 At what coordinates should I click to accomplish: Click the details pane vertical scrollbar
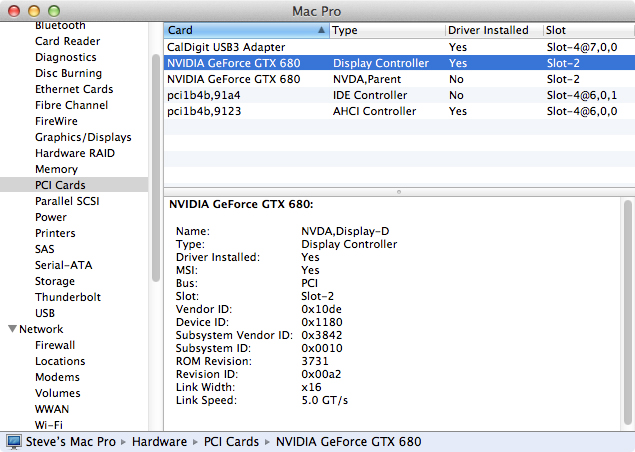(x=628, y=314)
